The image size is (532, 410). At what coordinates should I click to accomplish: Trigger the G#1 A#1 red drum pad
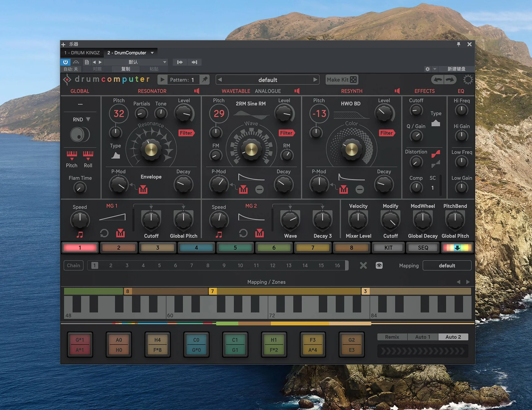[80, 345]
